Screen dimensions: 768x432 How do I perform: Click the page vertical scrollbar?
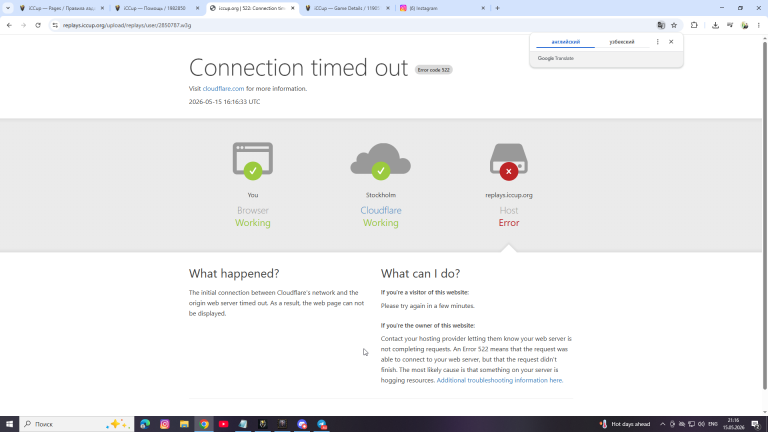click(x=764, y=216)
